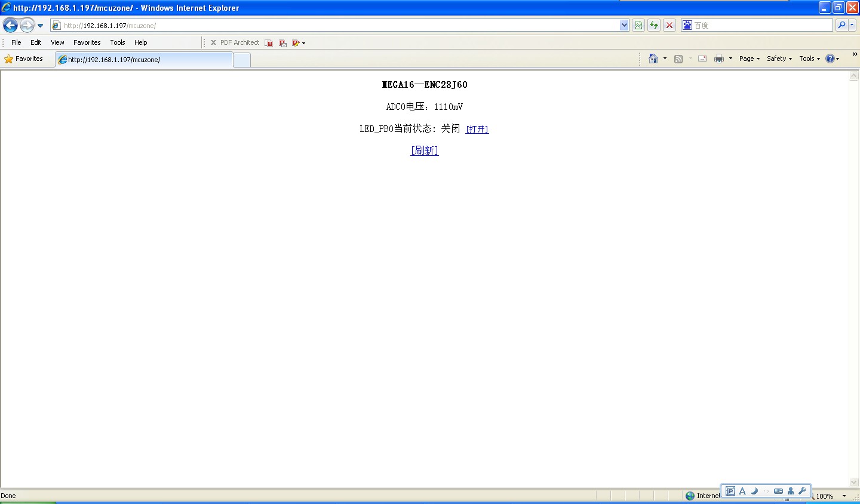
Task: Open the File menu
Action: pyautogui.click(x=16, y=42)
